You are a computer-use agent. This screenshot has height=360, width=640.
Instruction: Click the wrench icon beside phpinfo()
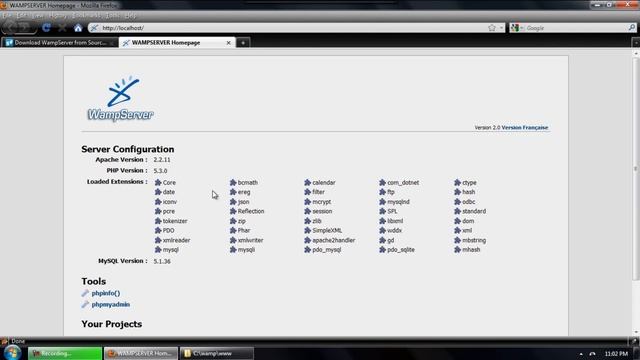coord(85,293)
